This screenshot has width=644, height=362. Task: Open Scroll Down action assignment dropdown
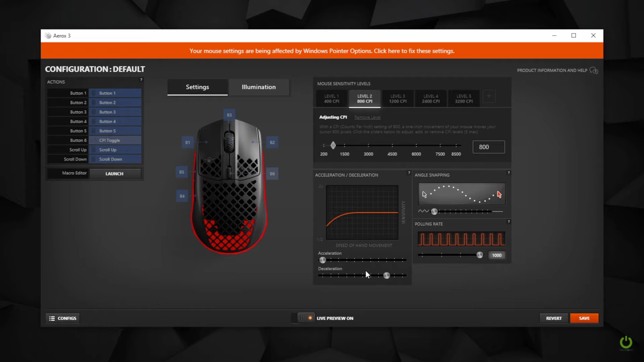[115, 159]
